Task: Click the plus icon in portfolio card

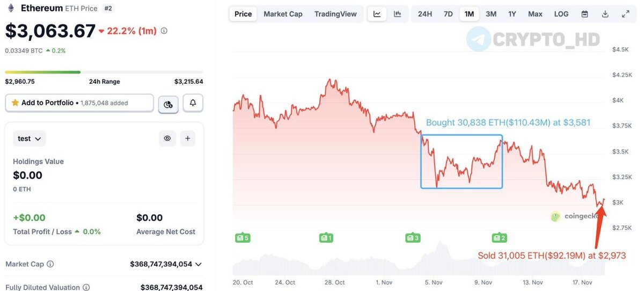Action: coord(187,139)
